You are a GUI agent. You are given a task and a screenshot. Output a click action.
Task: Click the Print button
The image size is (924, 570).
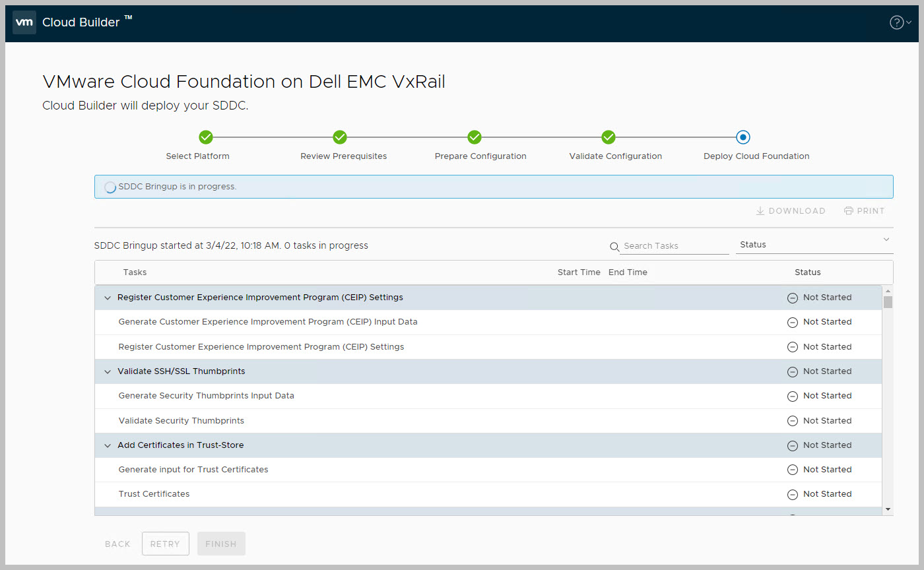[864, 211]
